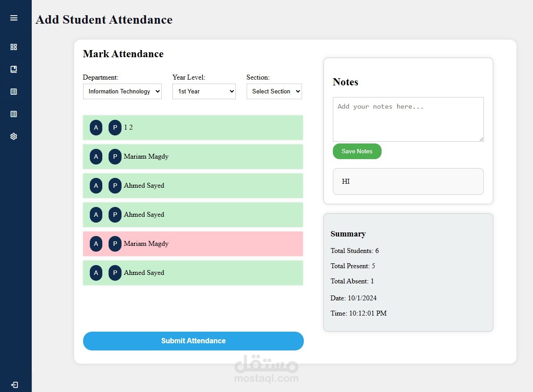Click the "Total Present: 5" text
This screenshot has width=533, height=392.
[x=353, y=266]
